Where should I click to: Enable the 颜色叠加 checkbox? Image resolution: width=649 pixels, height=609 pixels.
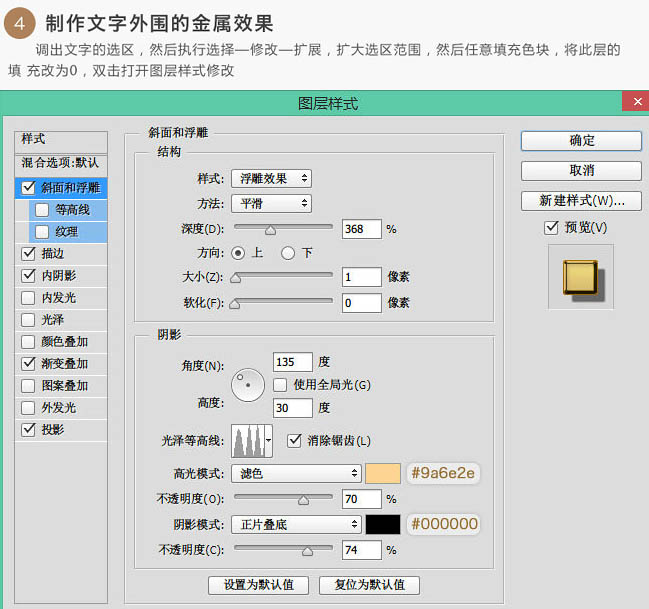[x=28, y=342]
